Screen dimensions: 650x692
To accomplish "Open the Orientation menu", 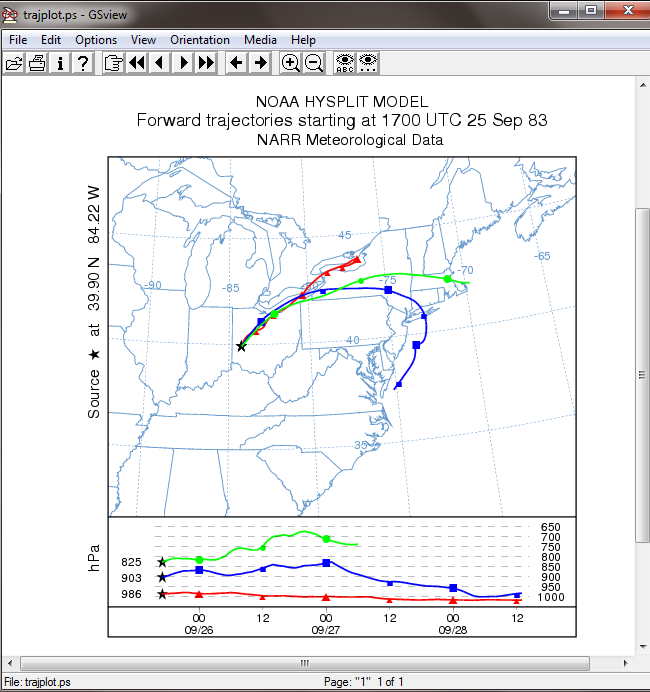I will 200,40.
